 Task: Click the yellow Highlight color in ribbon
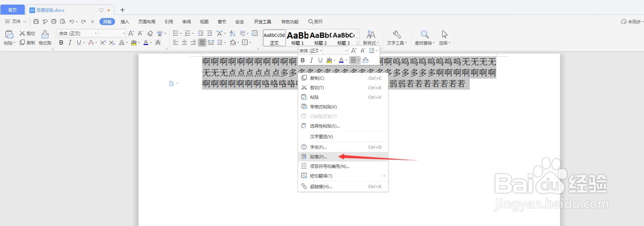click(134, 42)
